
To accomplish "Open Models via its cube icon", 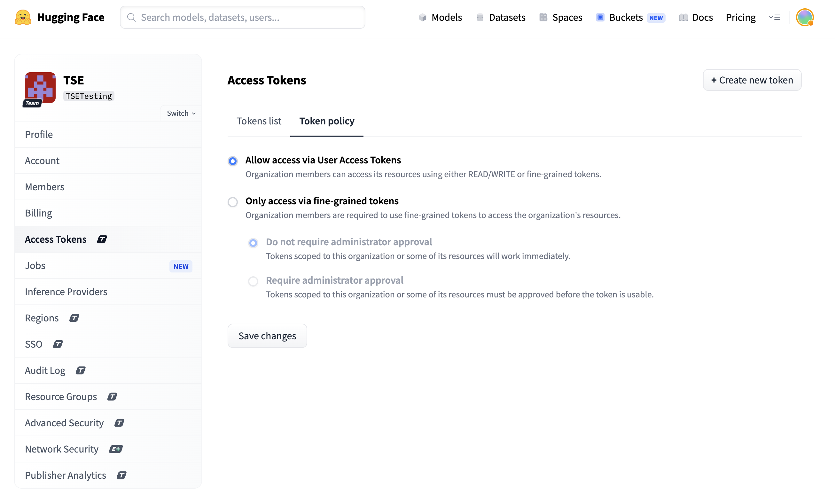I will [x=422, y=17].
